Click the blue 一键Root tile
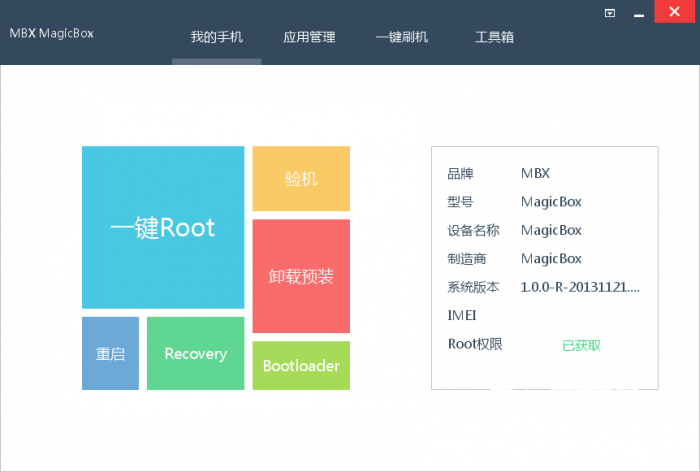This screenshot has height=472, width=700. point(163,228)
